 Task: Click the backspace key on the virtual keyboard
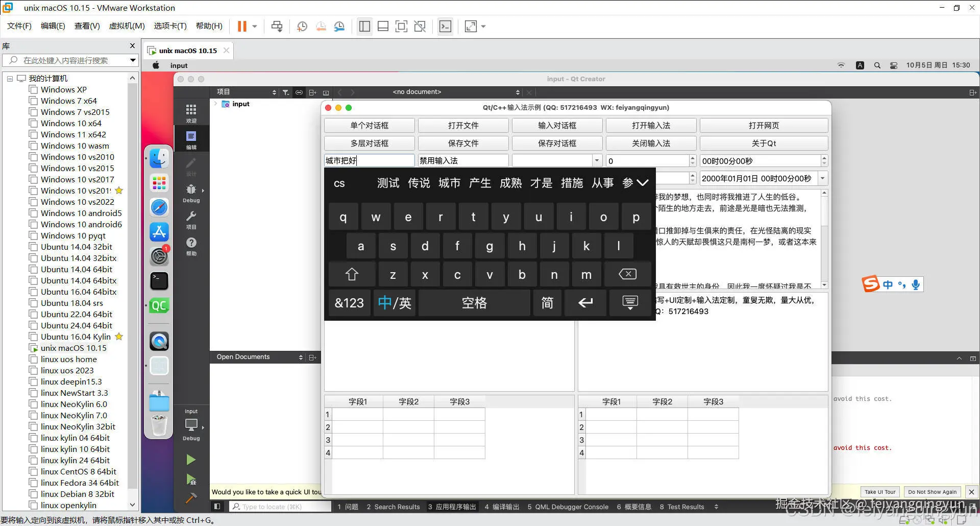pos(627,274)
